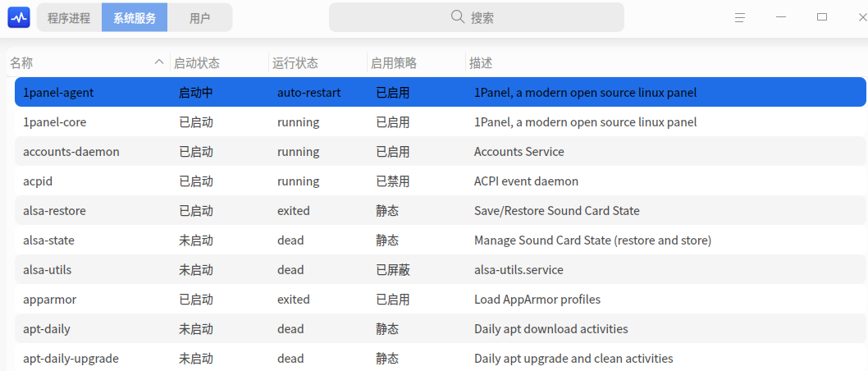The height and width of the screenshot is (371, 868).
Task: Click running status of 1panel-core
Action: 299,121
